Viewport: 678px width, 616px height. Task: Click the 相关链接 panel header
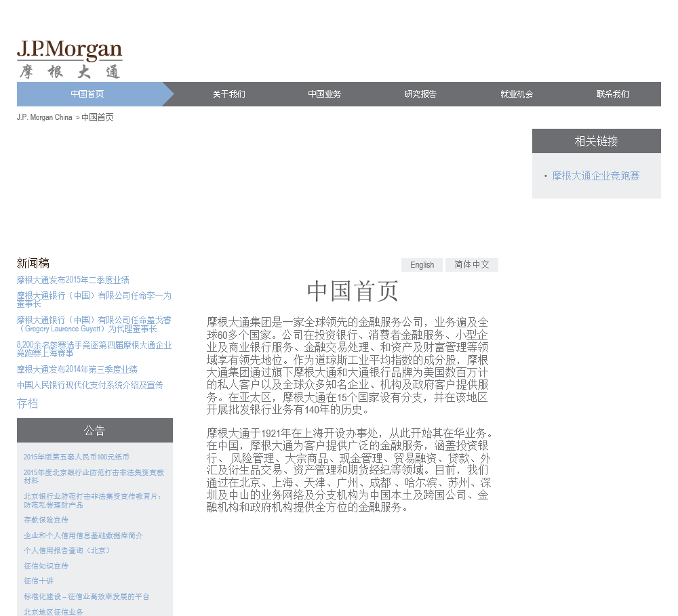(x=596, y=141)
